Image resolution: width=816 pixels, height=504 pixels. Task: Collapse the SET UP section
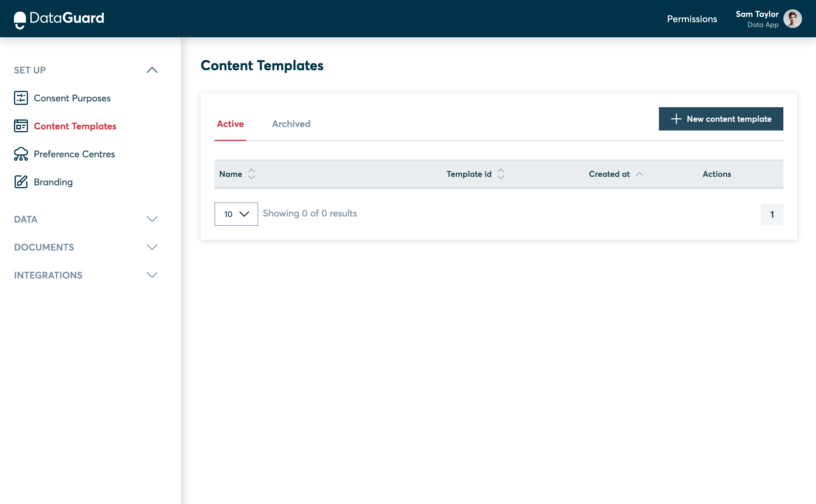[x=152, y=70]
